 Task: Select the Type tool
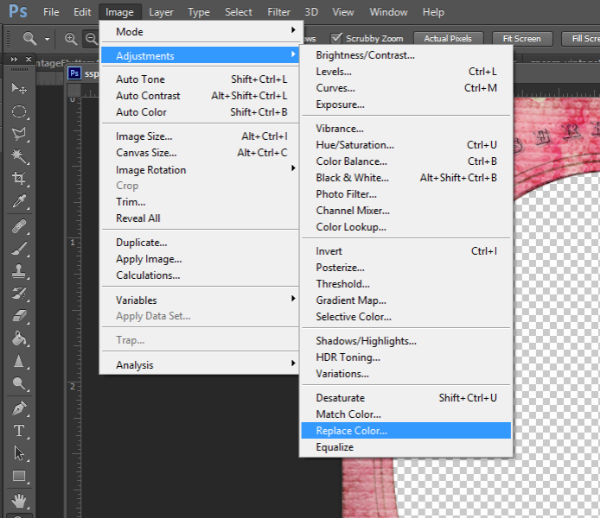point(19,431)
